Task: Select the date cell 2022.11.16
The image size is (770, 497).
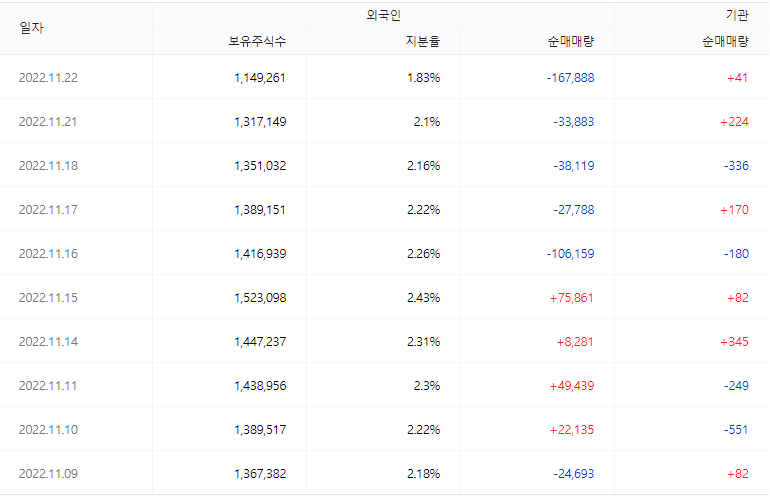Action: tap(48, 253)
